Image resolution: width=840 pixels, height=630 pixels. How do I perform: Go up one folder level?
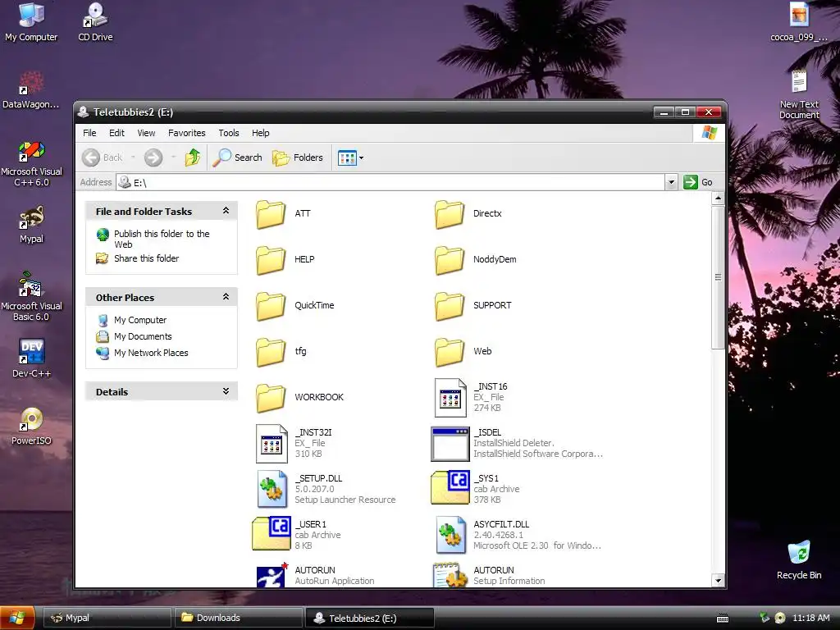pos(193,157)
